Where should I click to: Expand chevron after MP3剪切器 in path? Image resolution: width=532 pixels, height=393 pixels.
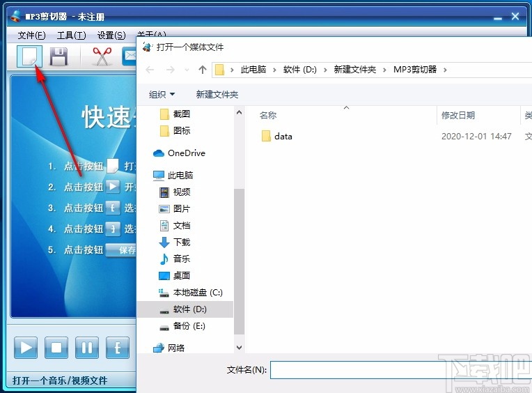(x=445, y=70)
